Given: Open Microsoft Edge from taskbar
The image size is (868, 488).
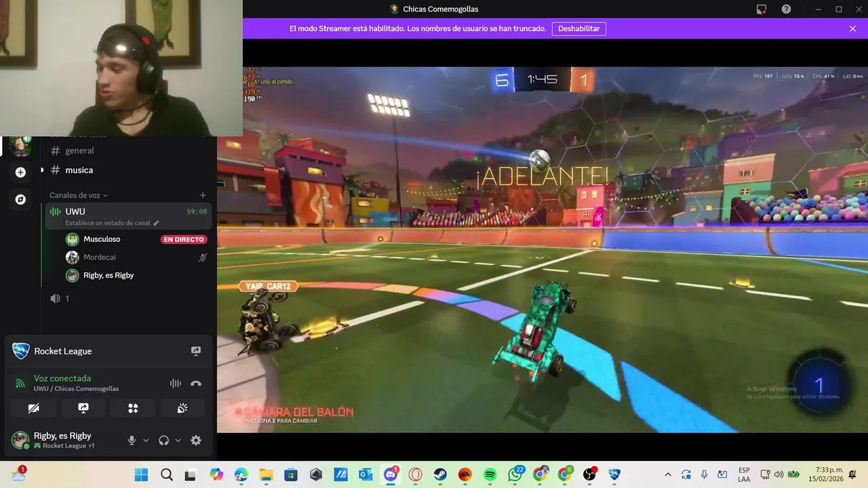Looking at the screenshot, I should pos(241,475).
